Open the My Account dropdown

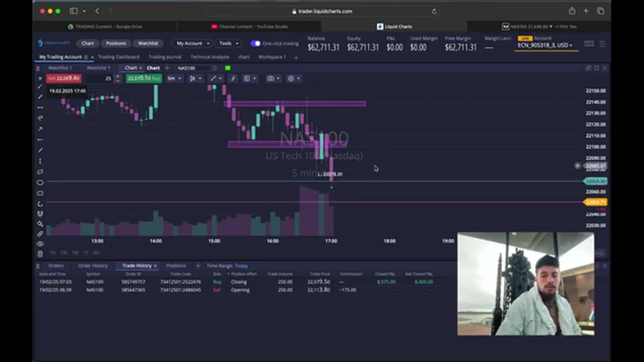192,43
